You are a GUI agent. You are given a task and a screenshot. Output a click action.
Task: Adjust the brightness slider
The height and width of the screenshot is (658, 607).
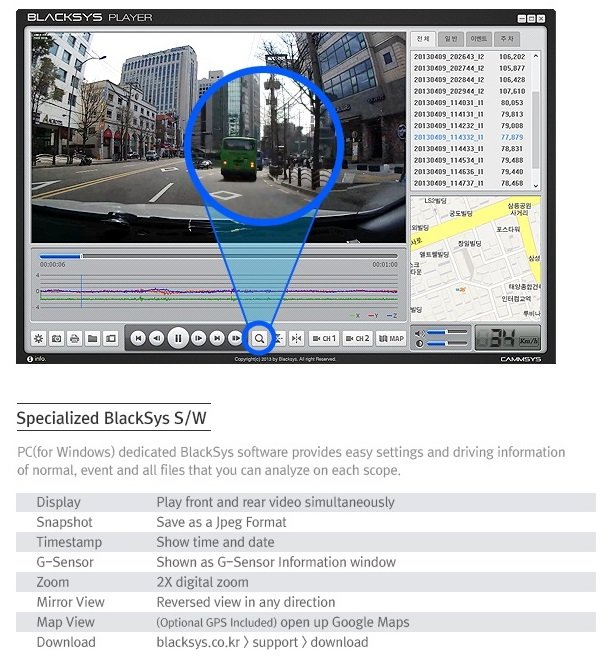click(x=447, y=343)
